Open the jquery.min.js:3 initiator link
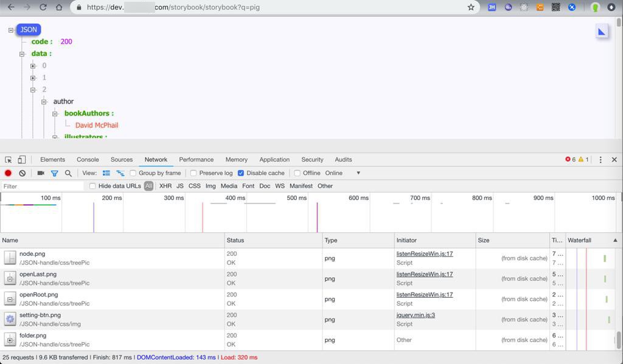The image size is (623, 364). (416, 315)
